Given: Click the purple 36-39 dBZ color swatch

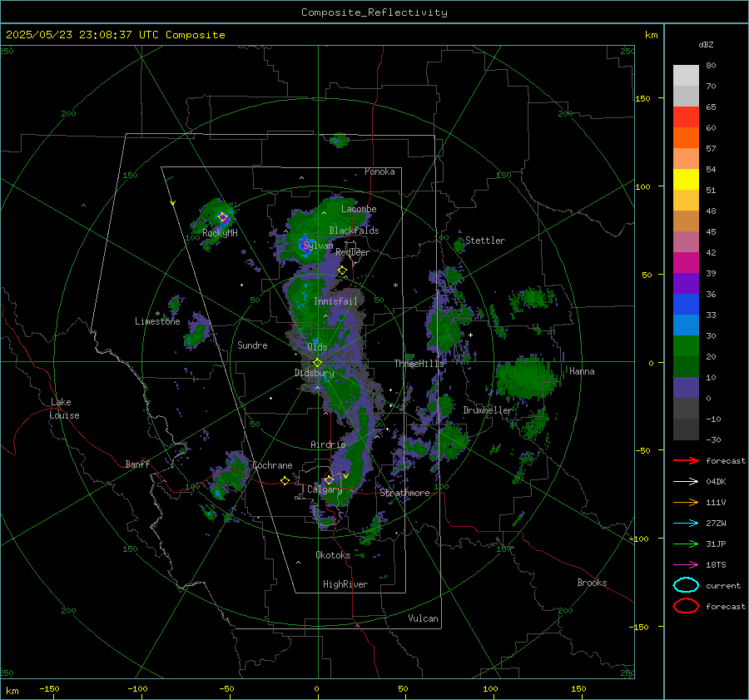Looking at the screenshot, I should [686, 283].
